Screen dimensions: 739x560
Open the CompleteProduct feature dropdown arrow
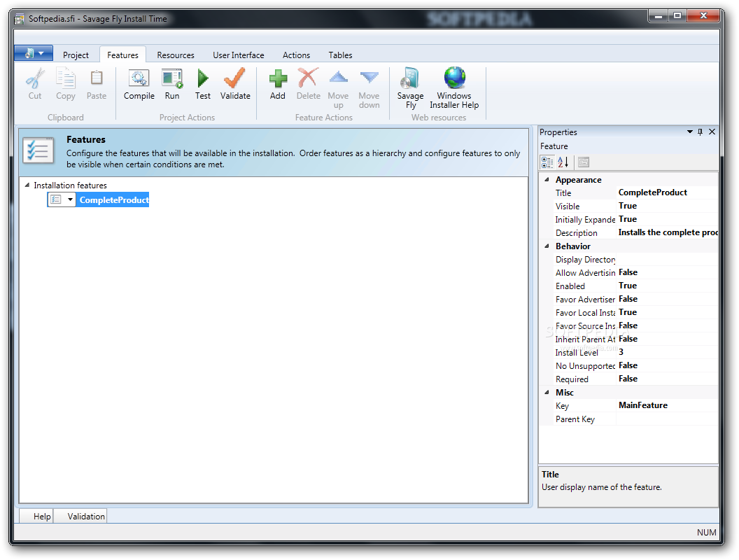point(70,200)
